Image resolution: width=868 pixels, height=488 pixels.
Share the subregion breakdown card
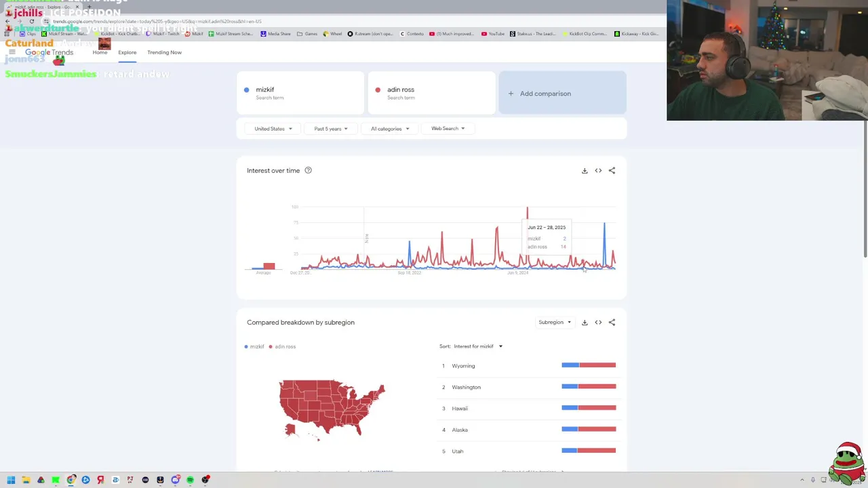[612, 323]
